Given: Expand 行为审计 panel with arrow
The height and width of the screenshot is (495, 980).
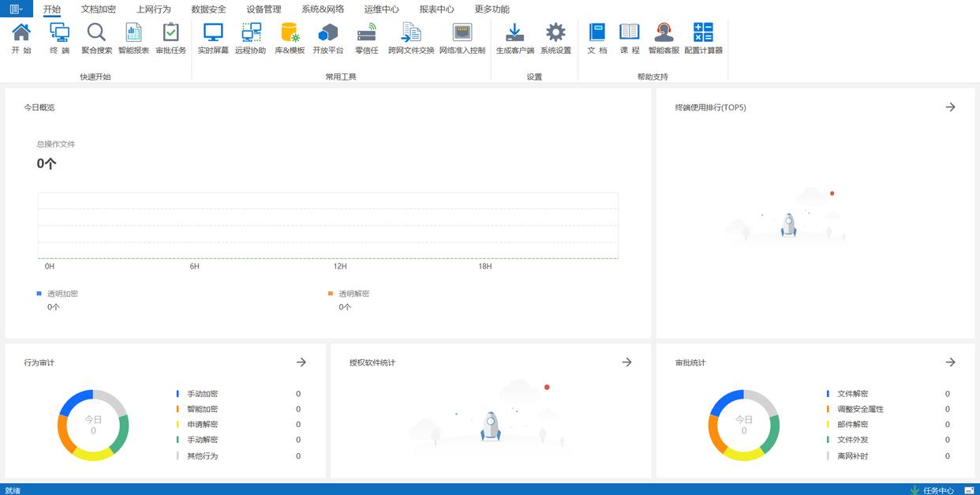Looking at the screenshot, I should pos(301,362).
